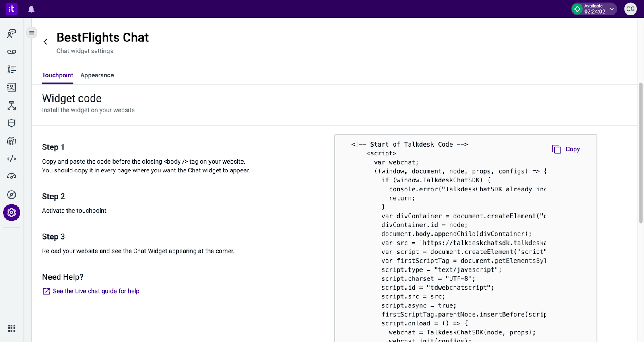Screen dimensions: 644x342
Task: Click the Talkdesk logo icon
Action: (11, 8)
